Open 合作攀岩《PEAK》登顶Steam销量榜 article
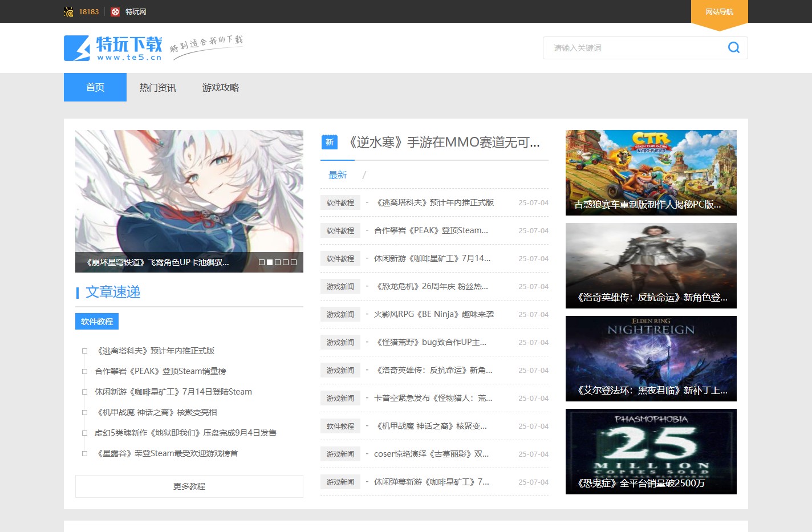812x532 pixels. click(160, 371)
